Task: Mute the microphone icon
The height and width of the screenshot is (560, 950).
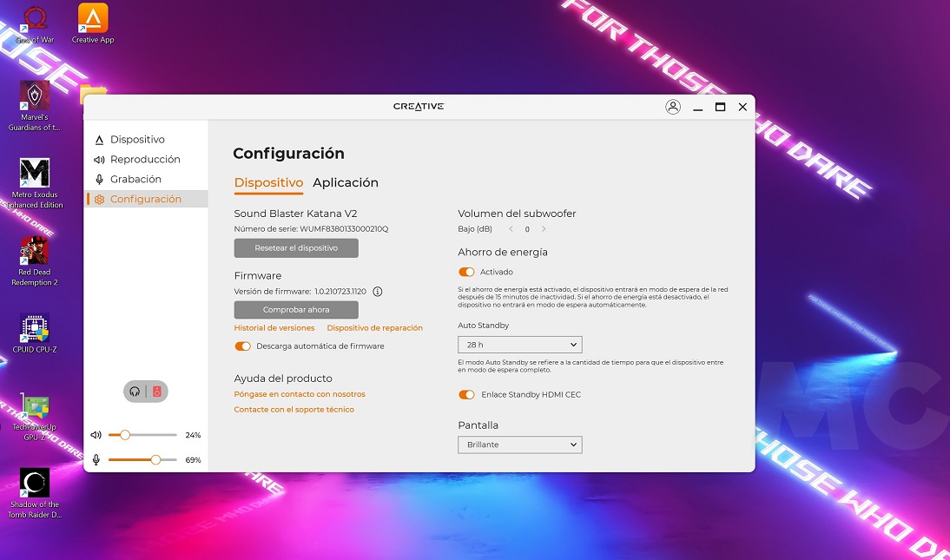Action: (96, 460)
